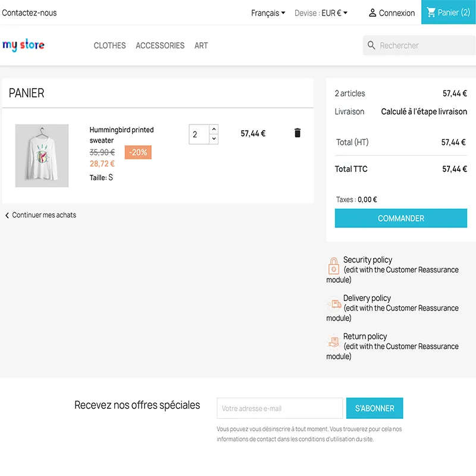476x476 pixels.
Task: Delete sweater with the trash icon
Action: [297, 133]
